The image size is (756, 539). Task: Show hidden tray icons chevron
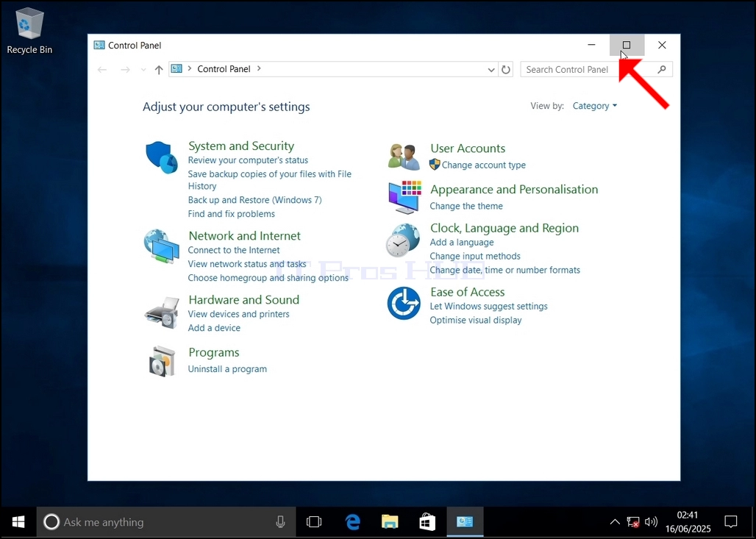click(615, 521)
